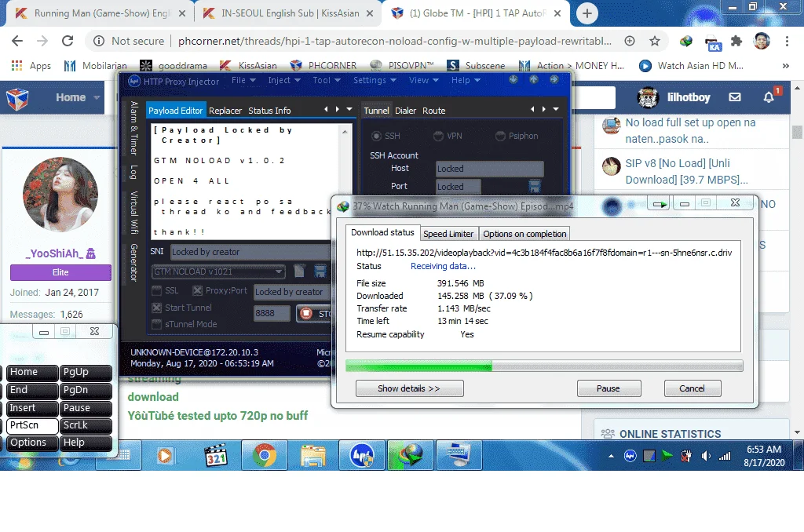Click Options key on on-screen keyboard
This screenshot has width=804, height=532.
pyautogui.click(x=31, y=443)
